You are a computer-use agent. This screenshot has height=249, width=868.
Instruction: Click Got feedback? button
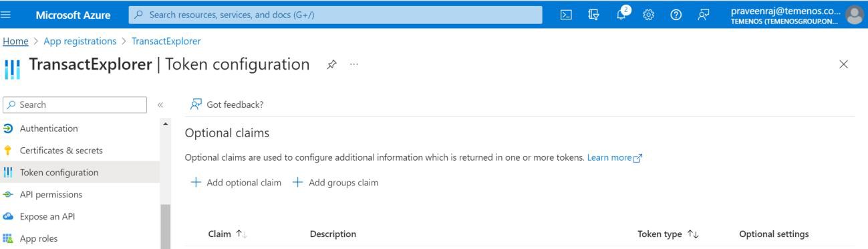(227, 104)
